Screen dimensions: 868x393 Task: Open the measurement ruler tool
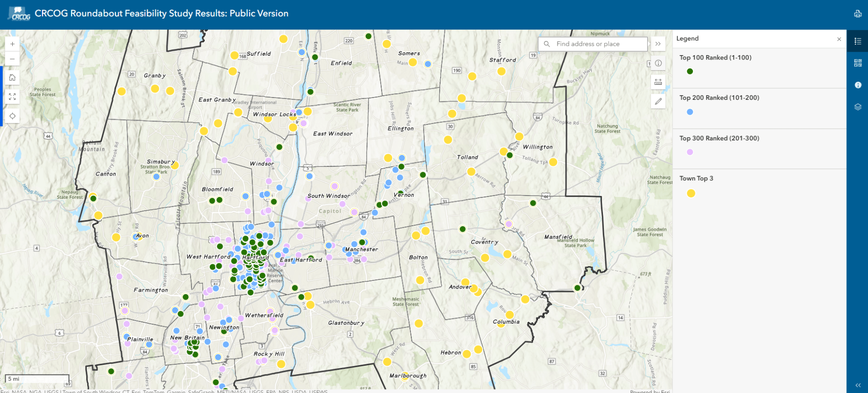pyautogui.click(x=658, y=82)
